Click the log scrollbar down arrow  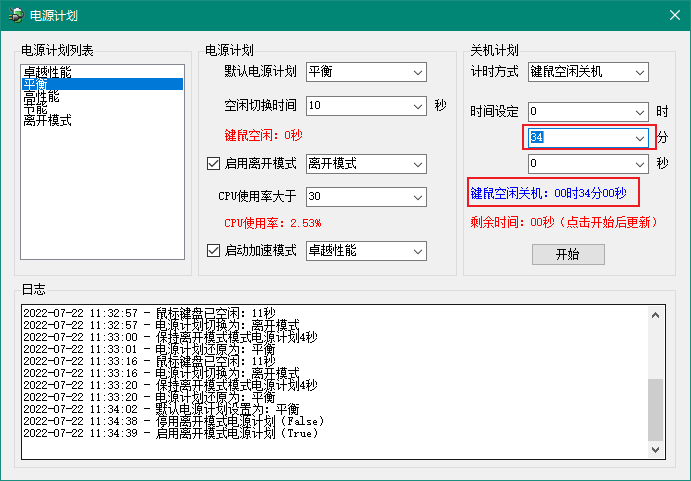[x=655, y=449]
